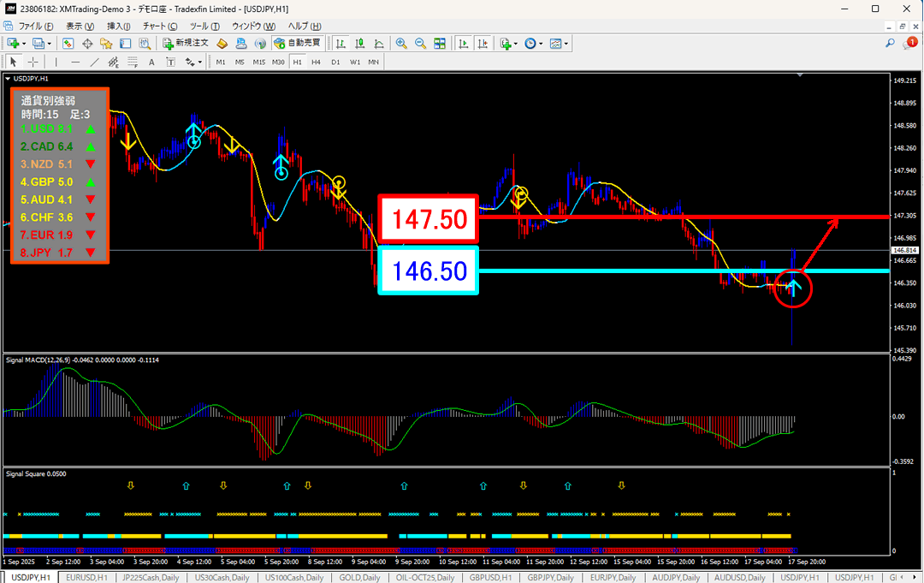The image size is (924, 583).
Task: Open the profiles icon in toolbar
Action: 38,44
